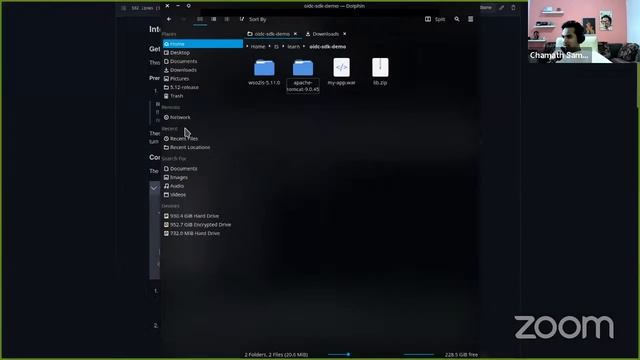
Task: Click oidc-sdk-demo in the breadcrumb path
Action: click(328, 47)
